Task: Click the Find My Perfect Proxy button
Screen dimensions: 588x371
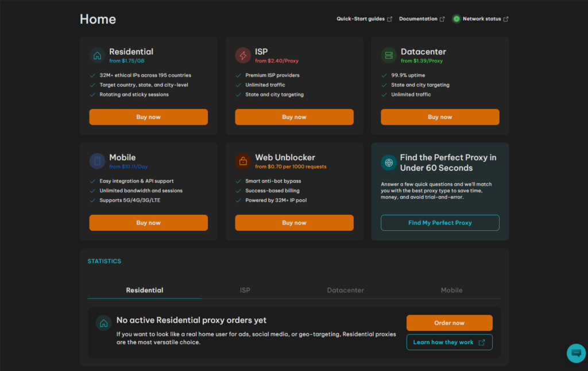Action: [x=440, y=223]
